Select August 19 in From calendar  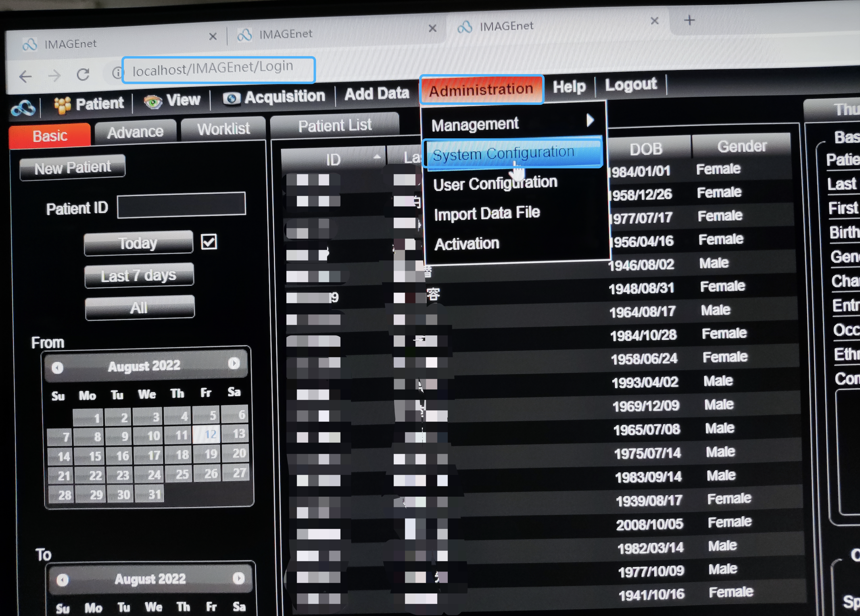click(x=207, y=454)
